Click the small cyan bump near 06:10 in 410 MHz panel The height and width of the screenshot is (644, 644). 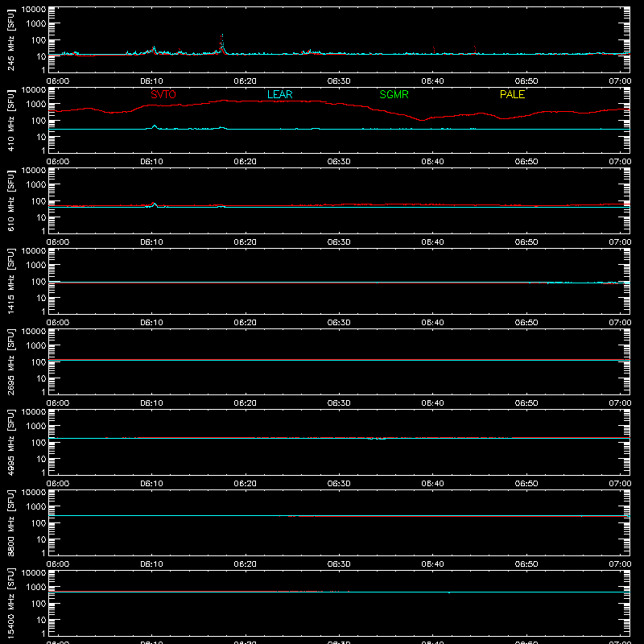155,127
